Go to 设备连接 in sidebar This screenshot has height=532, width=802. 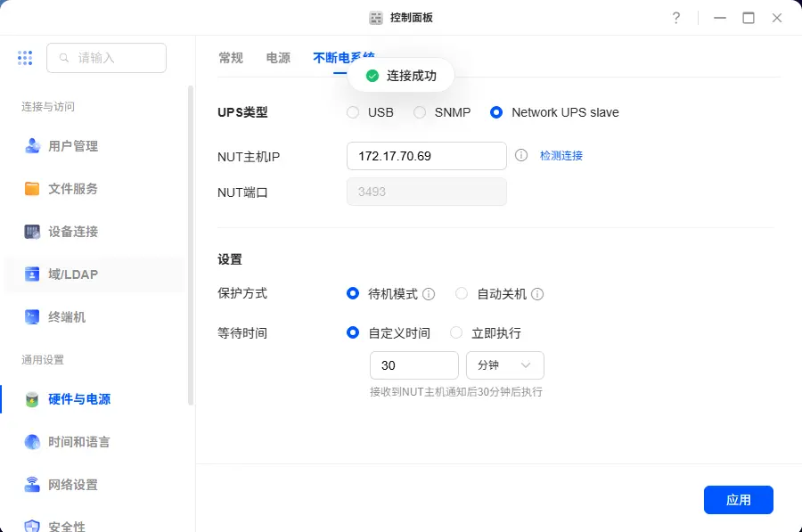tap(73, 232)
